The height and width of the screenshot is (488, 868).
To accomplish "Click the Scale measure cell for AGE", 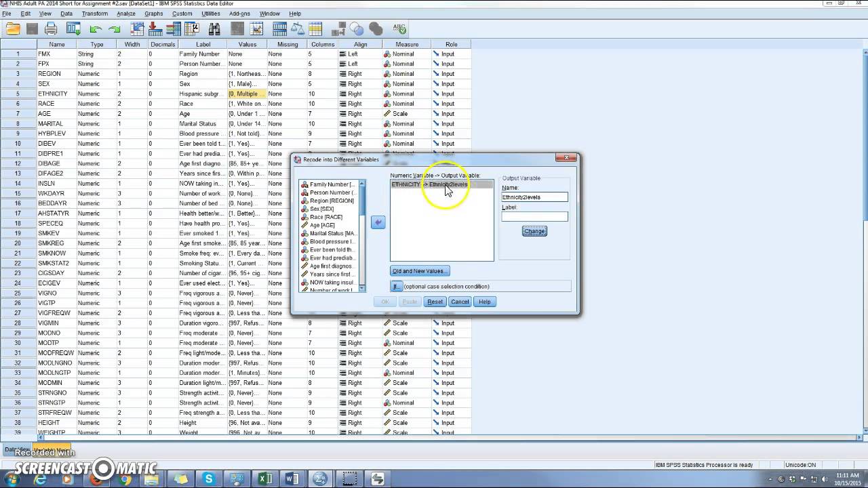I will (x=407, y=114).
